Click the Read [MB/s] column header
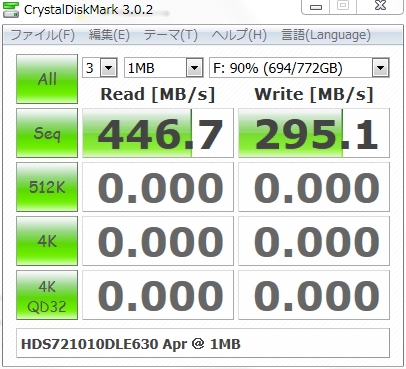This screenshot has height=369, width=406. click(158, 94)
